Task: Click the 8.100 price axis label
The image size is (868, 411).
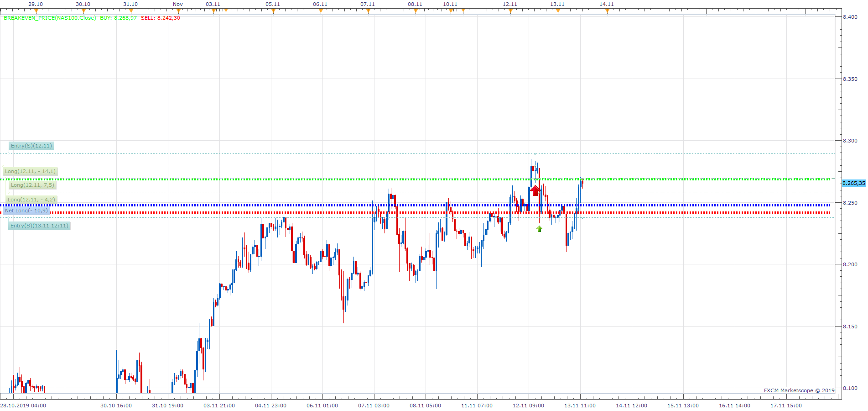Action: point(850,388)
